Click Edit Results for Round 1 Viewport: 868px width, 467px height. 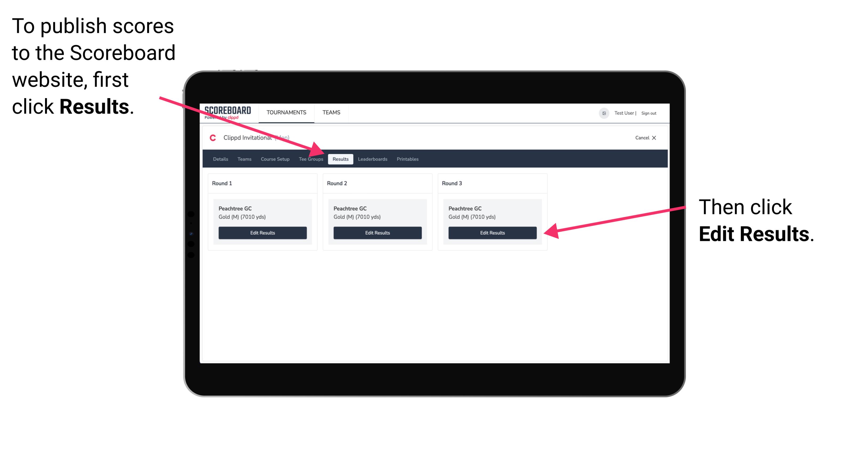[263, 232]
